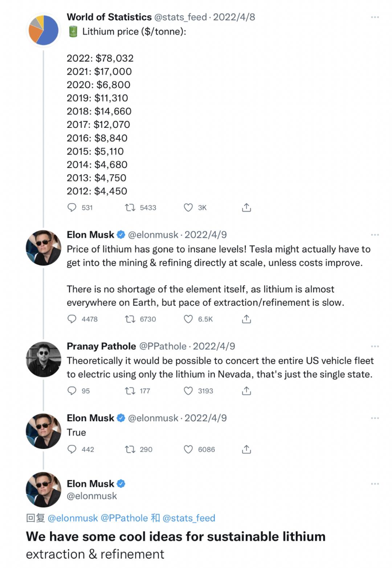Expand more options on final Elon Musk tweet
The height and width of the screenshot is (568, 392).
pos(375,484)
